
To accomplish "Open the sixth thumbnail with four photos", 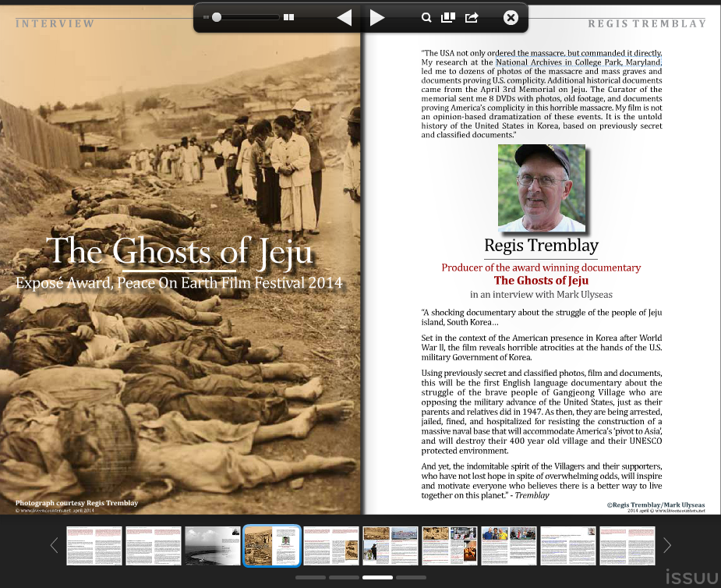I will click(391, 546).
